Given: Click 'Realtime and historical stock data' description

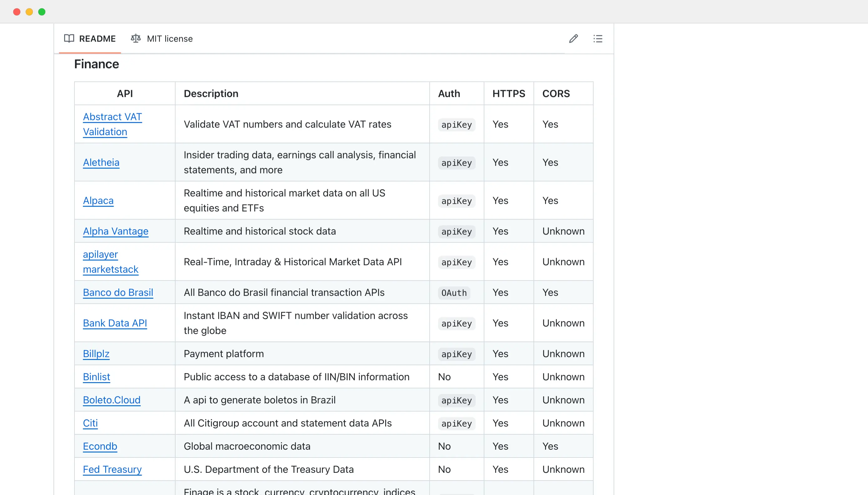Looking at the screenshot, I should 260,231.
